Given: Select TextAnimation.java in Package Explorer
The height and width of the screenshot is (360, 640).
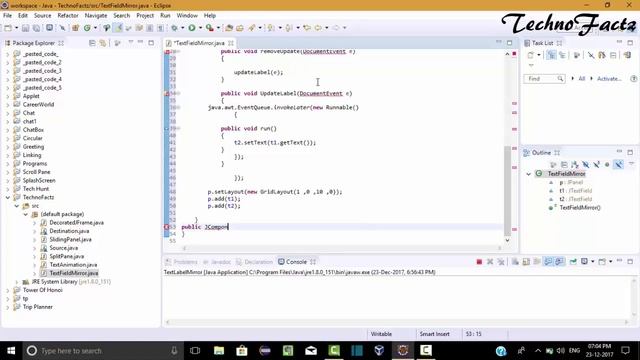Looking at the screenshot, I should [x=73, y=265].
